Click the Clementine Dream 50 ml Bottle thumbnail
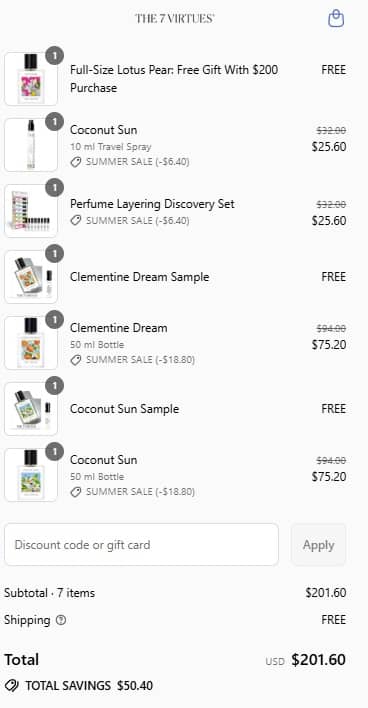 [31, 343]
